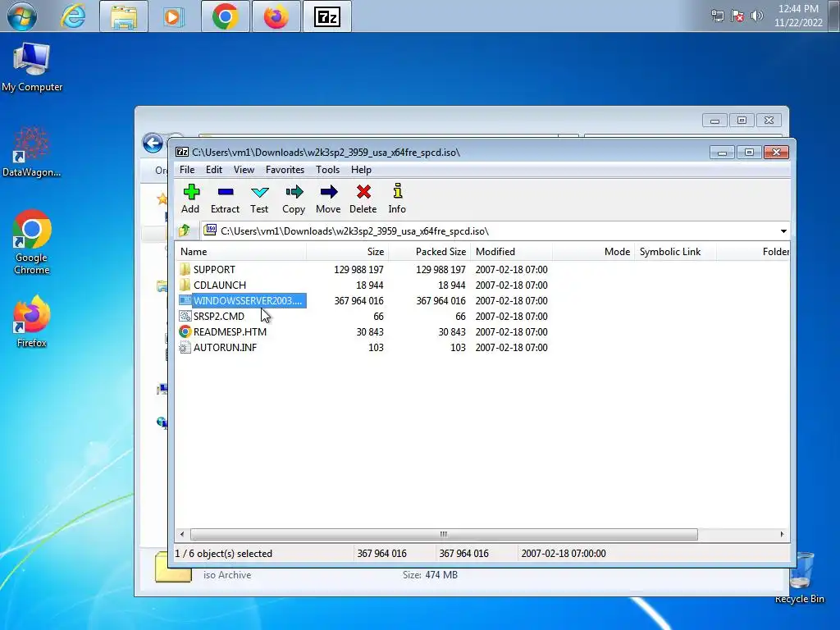Image resolution: width=840 pixels, height=630 pixels.
Task: Click the Move toolbar icon
Action: tap(328, 192)
